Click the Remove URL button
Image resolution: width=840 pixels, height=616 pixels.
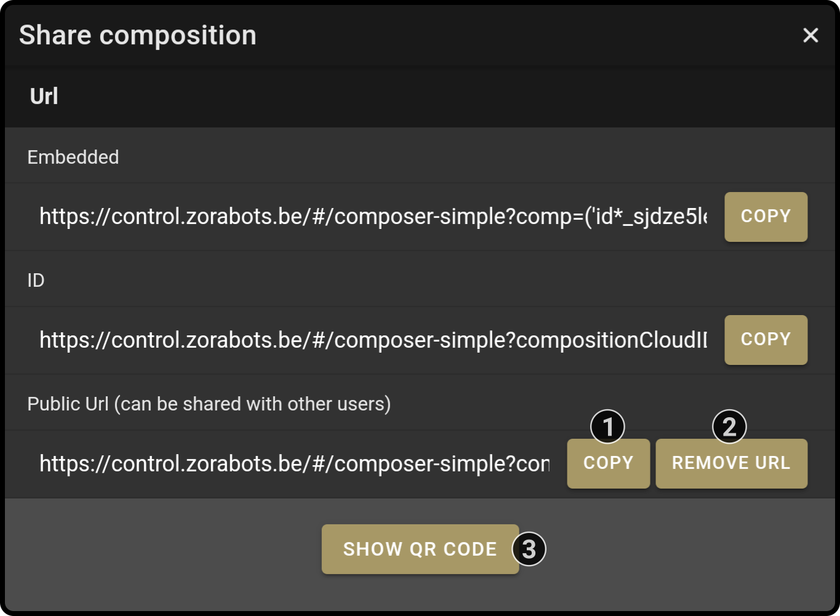point(731,463)
